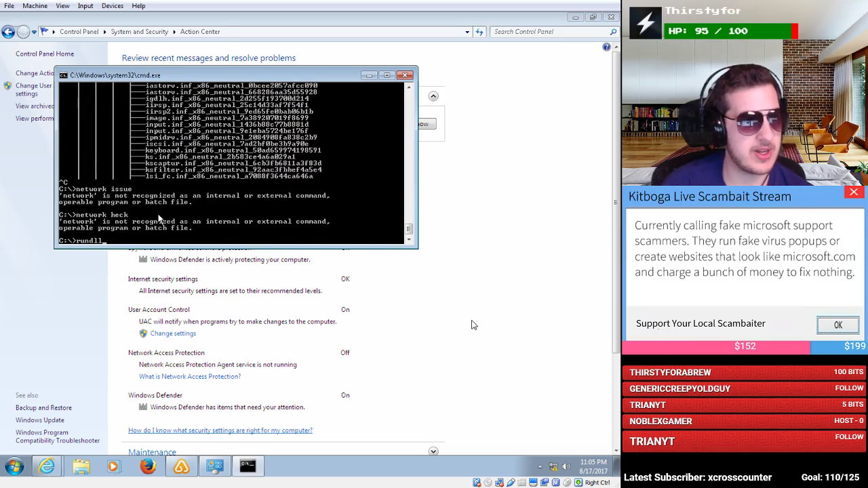Open the security settings help link

tap(220, 430)
